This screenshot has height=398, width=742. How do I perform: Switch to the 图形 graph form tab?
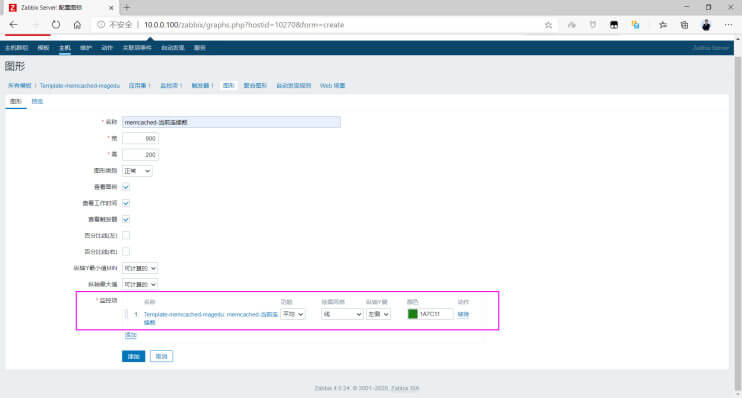pos(16,101)
